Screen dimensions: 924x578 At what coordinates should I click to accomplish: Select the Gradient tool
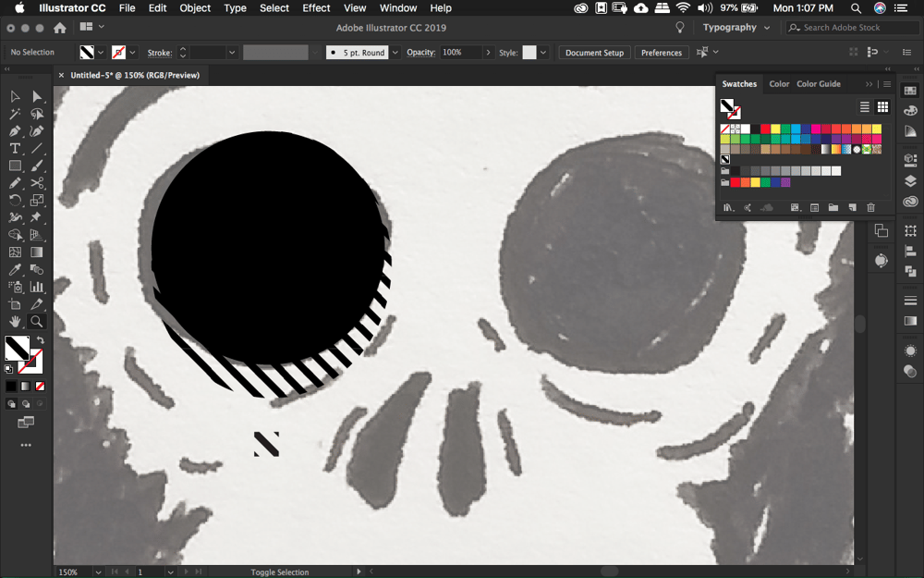(37, 252)
